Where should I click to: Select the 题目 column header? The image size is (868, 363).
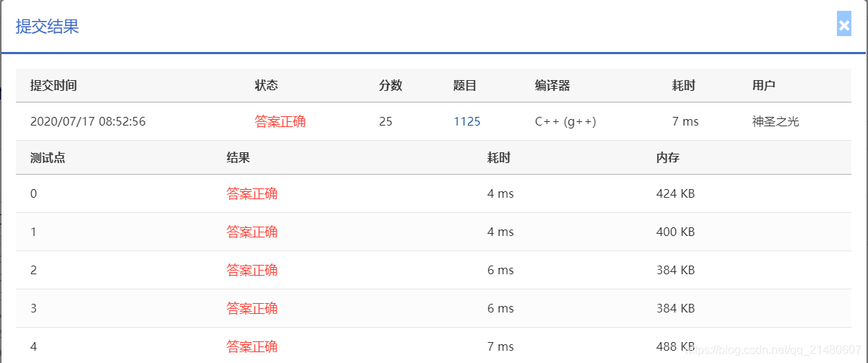point(465,85)
